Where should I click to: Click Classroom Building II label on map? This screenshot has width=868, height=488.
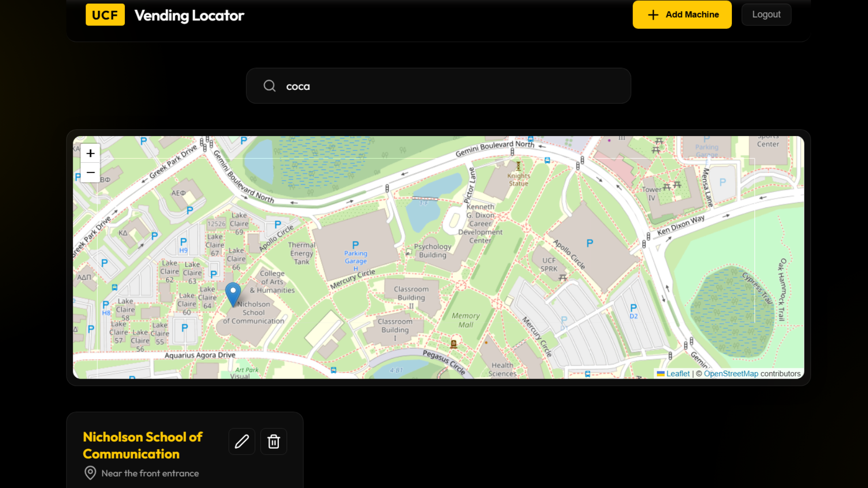411,297
